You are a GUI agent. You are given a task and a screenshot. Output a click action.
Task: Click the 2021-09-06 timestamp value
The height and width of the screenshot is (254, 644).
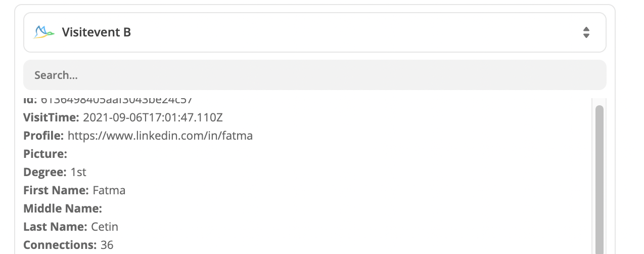(153, 118)
